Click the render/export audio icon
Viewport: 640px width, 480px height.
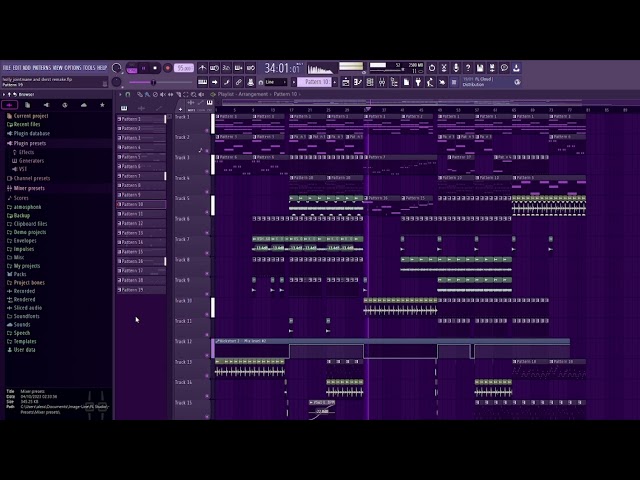click(x=492, y=68)
